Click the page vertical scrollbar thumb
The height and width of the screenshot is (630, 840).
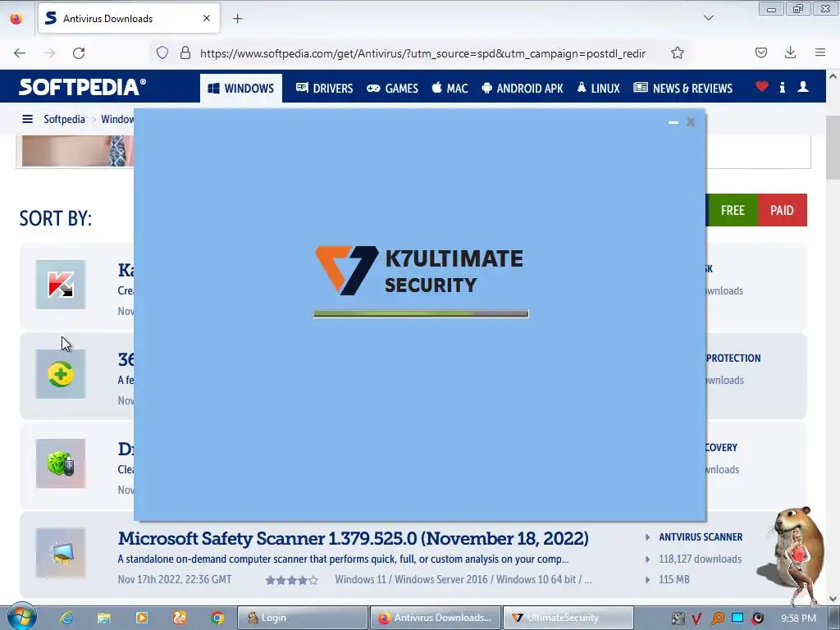click(x=833, y=148)
